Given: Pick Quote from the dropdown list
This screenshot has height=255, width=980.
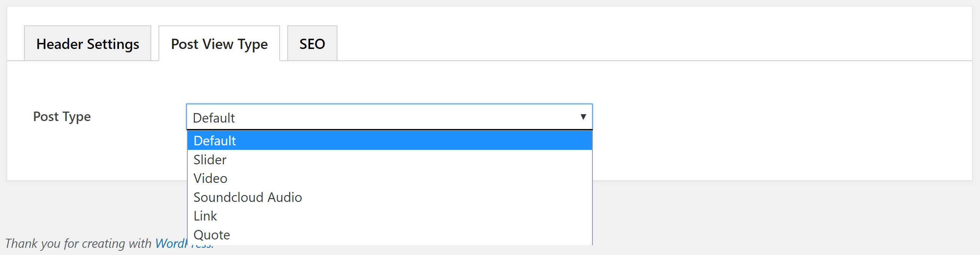Looking at the screenshot, I should tap(212, 235).
